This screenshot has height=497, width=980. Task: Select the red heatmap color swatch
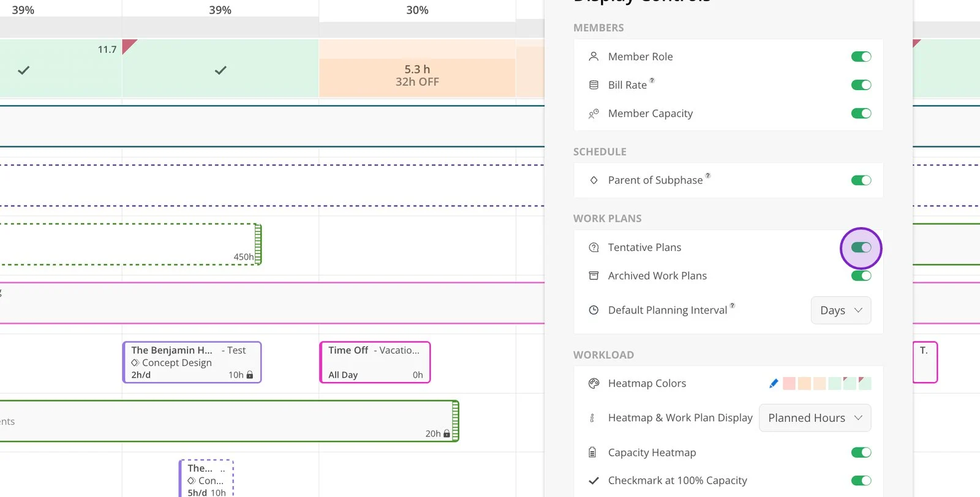pyautogui.click(x=789, y=384)
